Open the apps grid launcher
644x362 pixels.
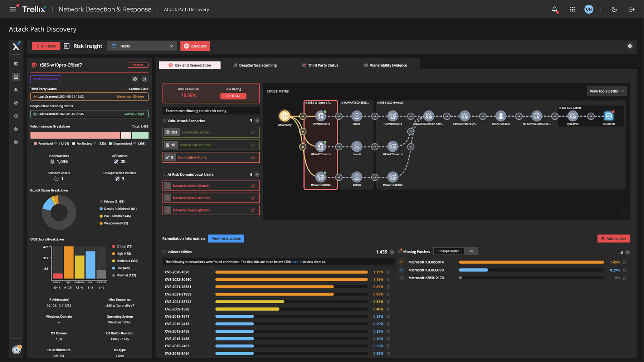572,10
